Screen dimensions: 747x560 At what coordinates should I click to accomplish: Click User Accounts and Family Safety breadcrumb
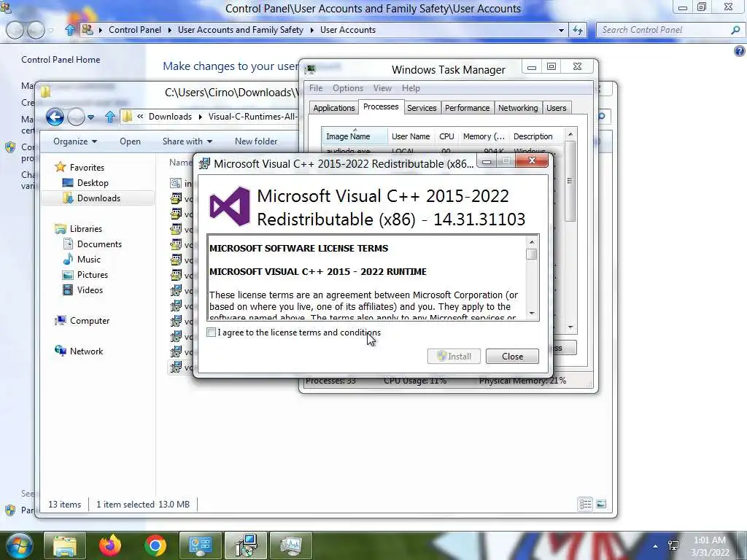(241, 29)
